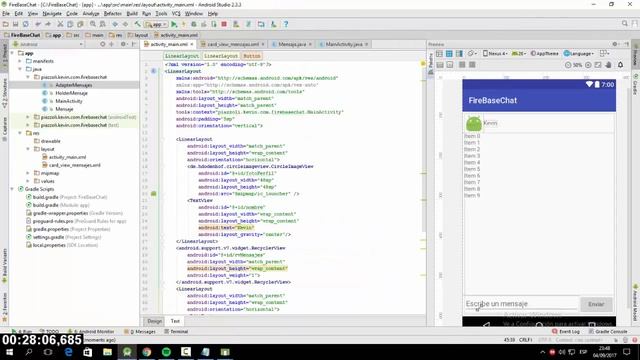The height and width of the screenshot is (360, 640).
Task: Click the zoom out icon beside 50%
Action: click(x=568, y=65)
